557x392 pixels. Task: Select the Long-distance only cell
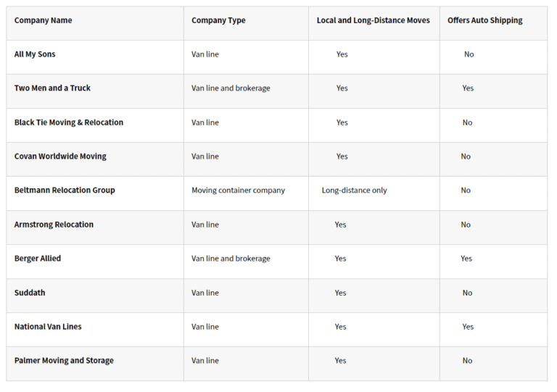coord(354,191)
